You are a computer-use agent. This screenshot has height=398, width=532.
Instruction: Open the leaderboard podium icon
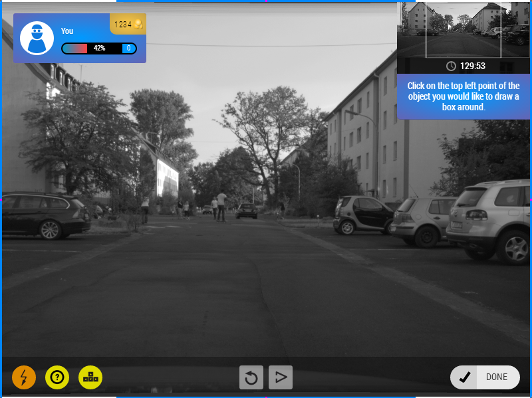coord(90,377)
